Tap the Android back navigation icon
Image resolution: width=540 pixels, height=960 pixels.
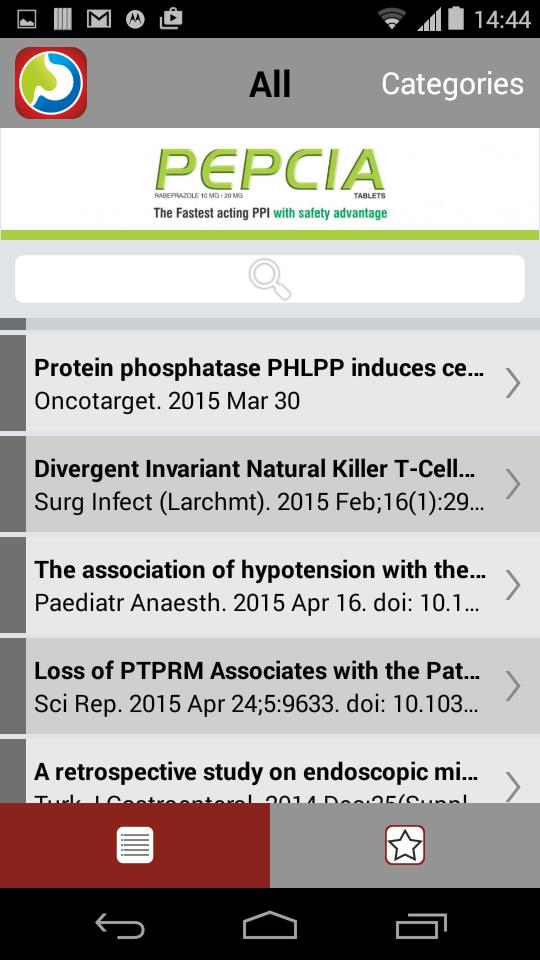pyautogui.click(x=120, y=924)
